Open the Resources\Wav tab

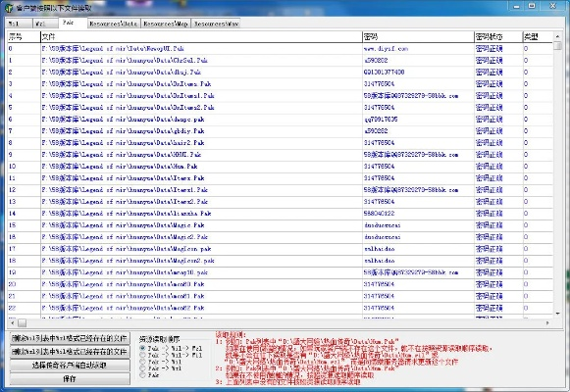(216, 24)
